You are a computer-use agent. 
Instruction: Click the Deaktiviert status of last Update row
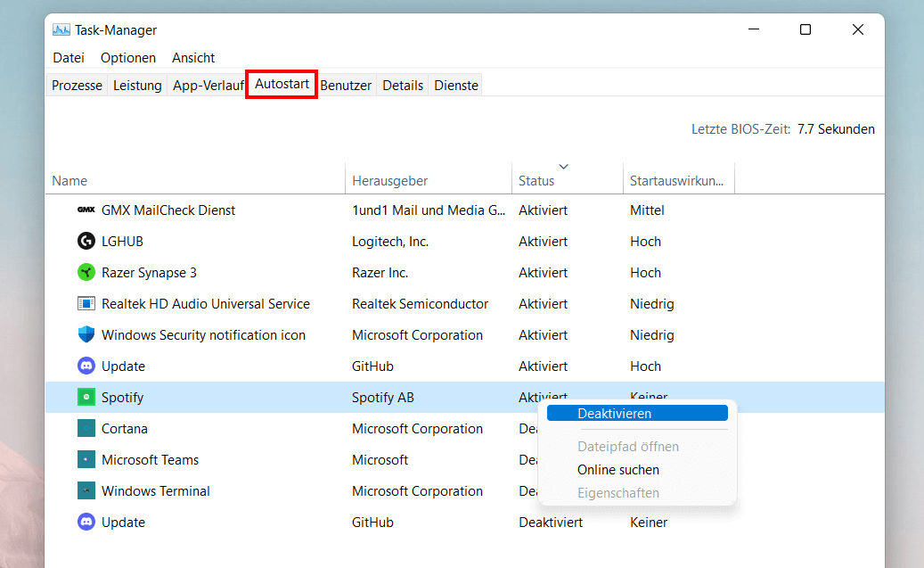click(x=551, y=522)
